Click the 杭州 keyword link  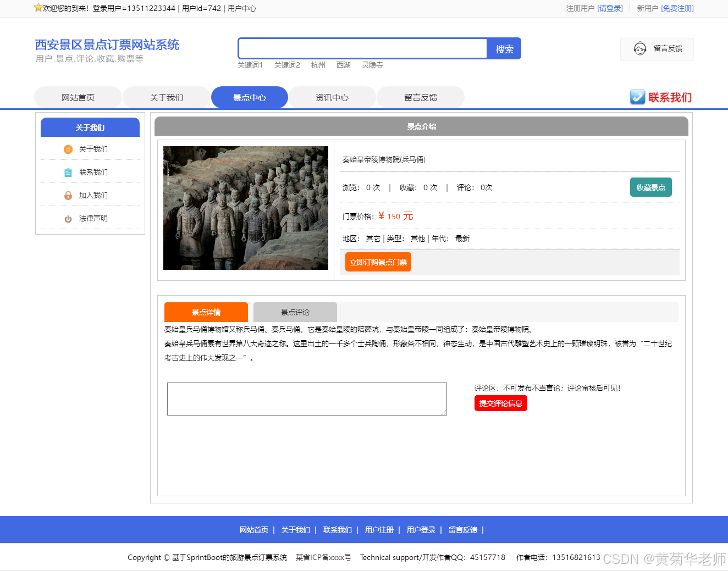pyautogui.click(x=318, y=65)
